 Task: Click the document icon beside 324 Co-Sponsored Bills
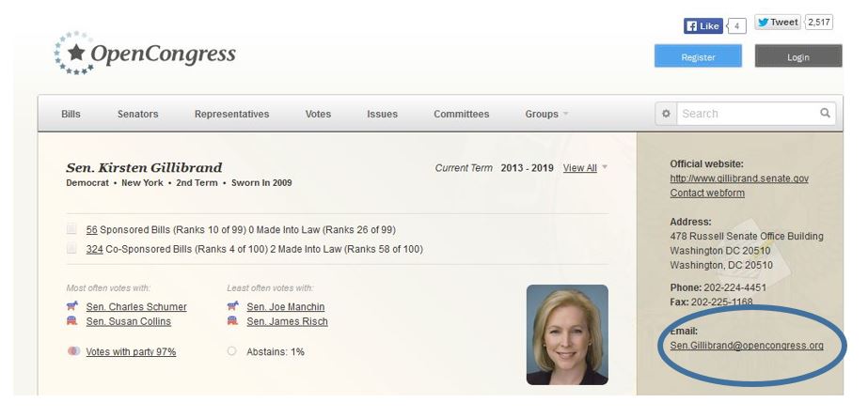[x=72, y=248]
